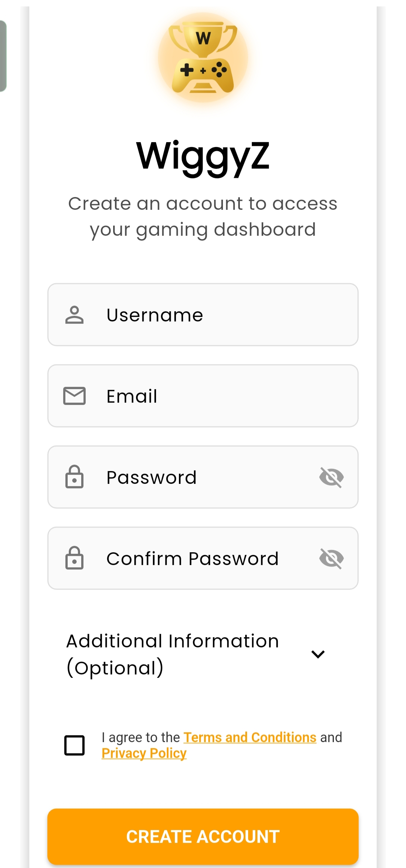
Task: Click the lock icon beside Confirm Password
Action: click(74, 558)
